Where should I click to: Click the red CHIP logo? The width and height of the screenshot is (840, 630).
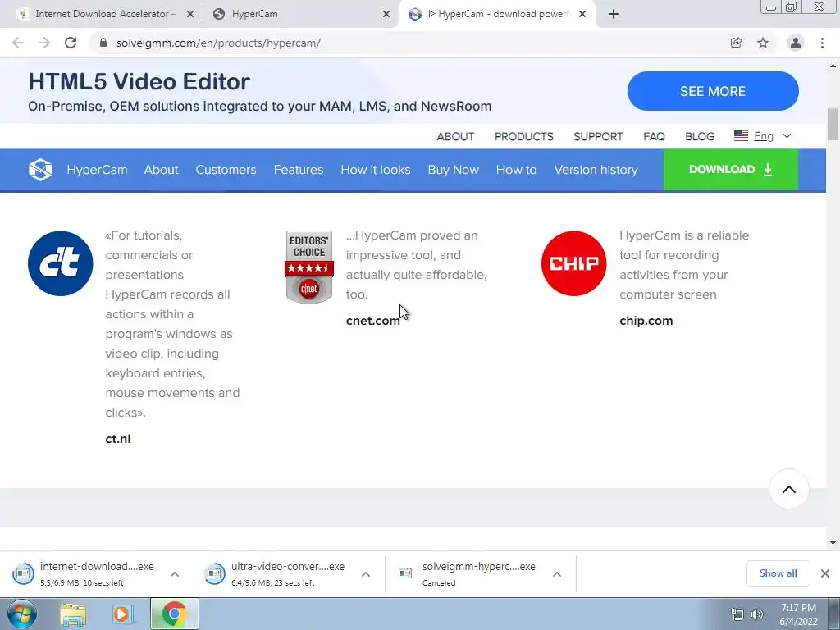[573, 263]
